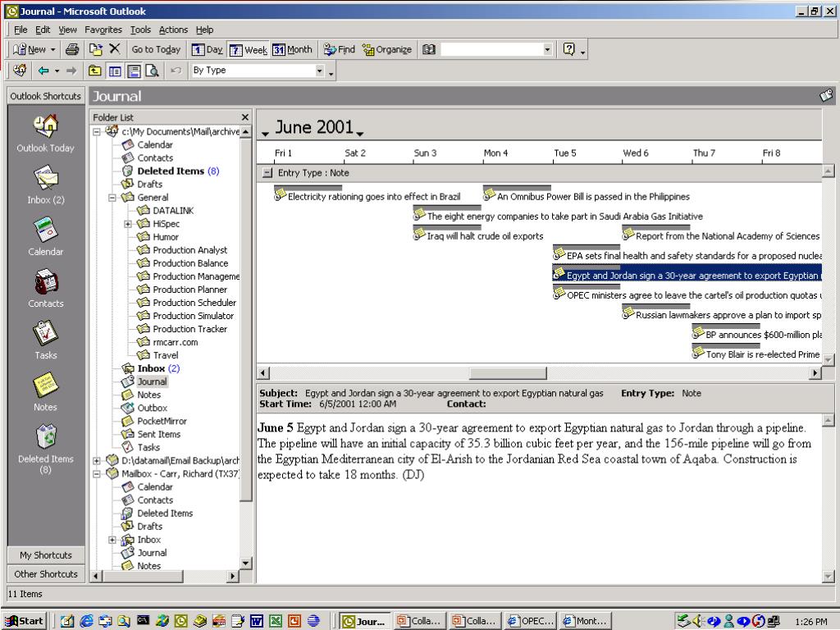
Task: Open the Find a Contact dropdown arrow
Action: pos(547,50)
